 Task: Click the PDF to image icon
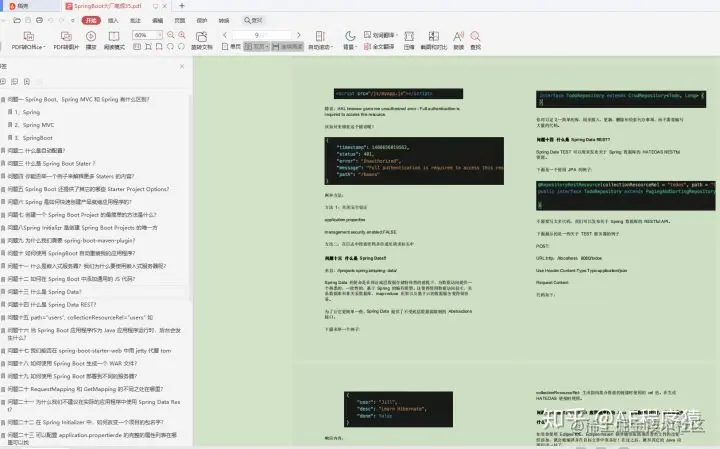coord(66,36)
